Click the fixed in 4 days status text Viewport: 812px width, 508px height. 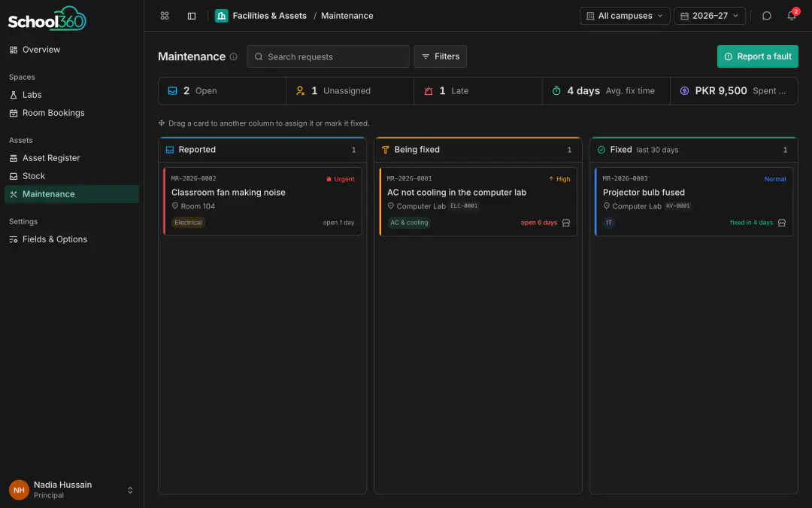751,223
